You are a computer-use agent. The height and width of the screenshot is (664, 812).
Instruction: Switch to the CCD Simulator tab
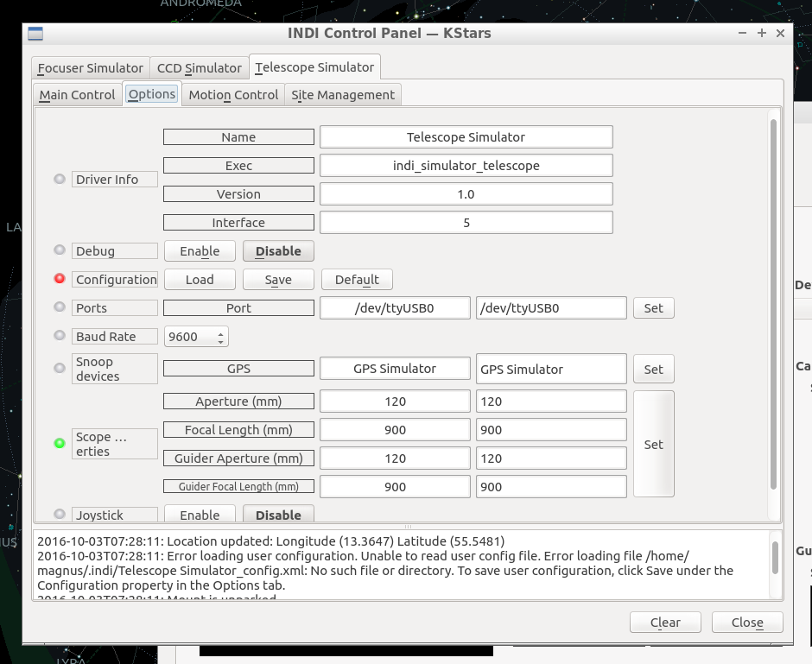200,68
